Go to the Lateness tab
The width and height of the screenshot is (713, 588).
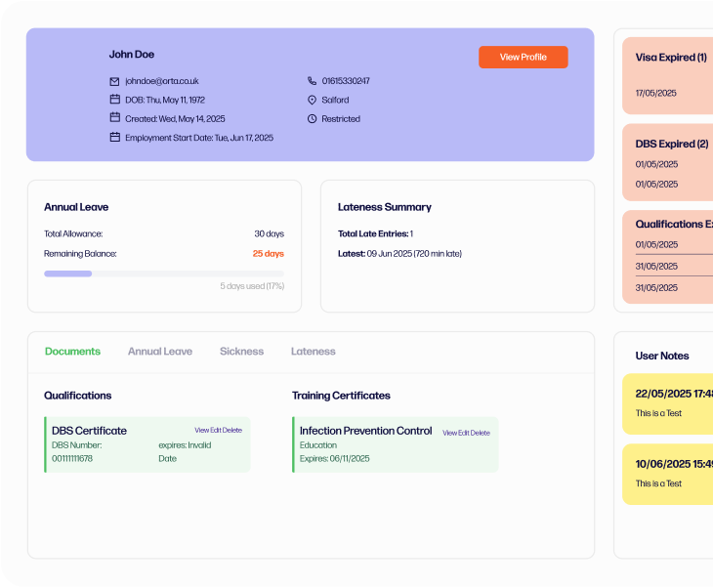pyautogui.click(x=313, y=352)
